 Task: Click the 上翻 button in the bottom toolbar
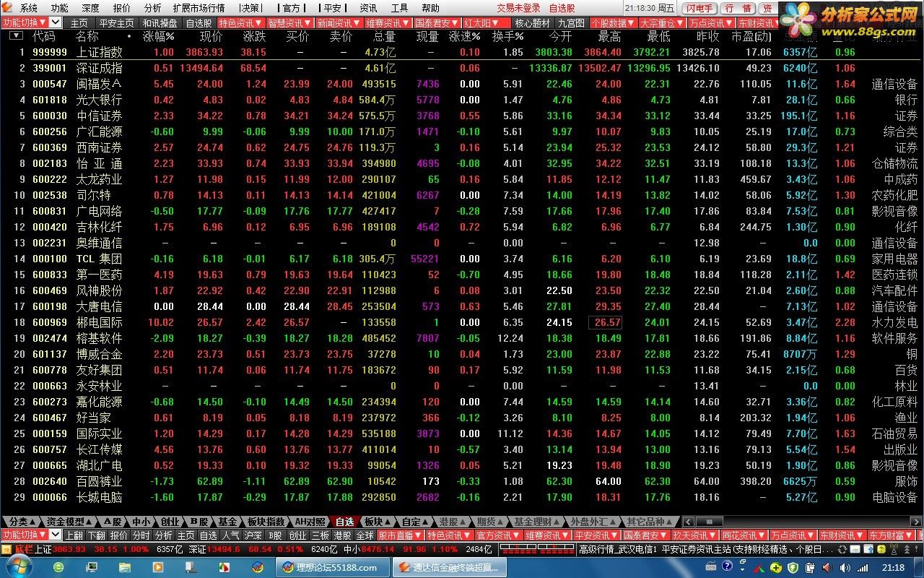pos(74,535)
